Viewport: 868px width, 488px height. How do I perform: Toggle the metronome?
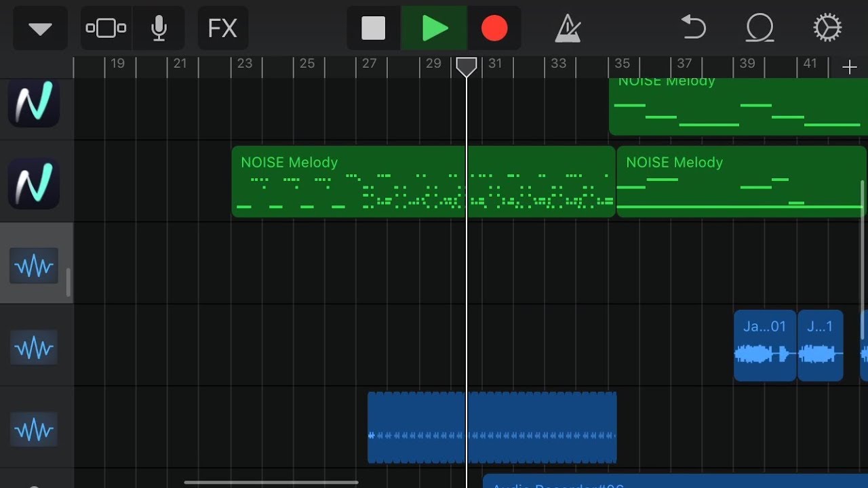[x=567, y=28]
